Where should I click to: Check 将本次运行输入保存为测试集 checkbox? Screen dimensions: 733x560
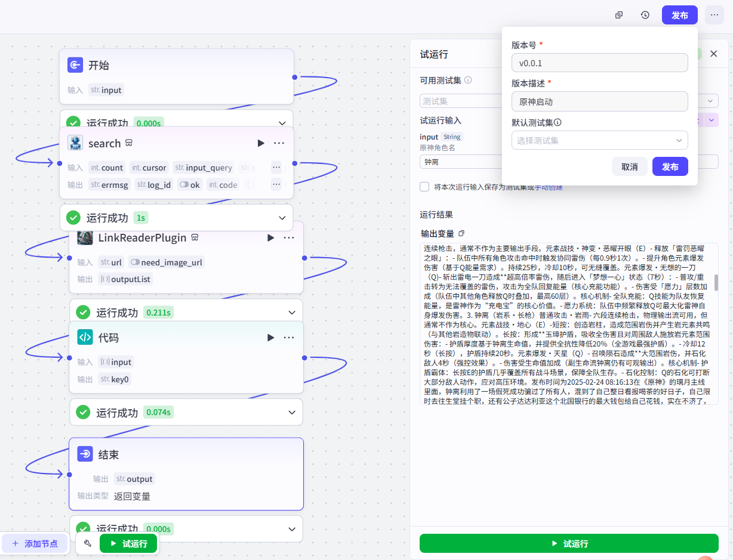coord(424,187)
